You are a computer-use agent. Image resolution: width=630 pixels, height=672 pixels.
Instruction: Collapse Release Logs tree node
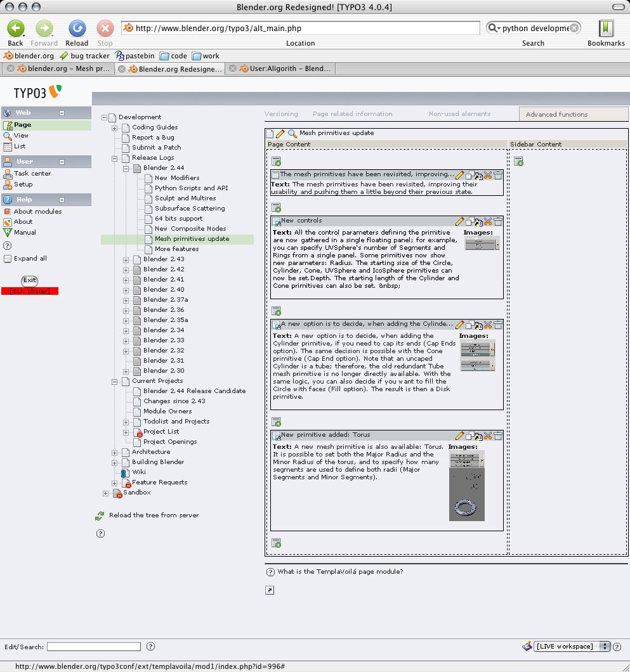[x=114, y=158]
